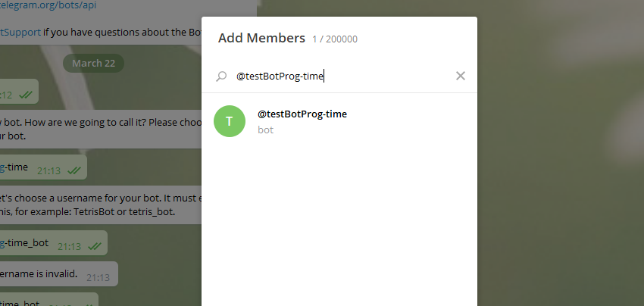Select the @testBotProg-time result name
Screen dimensions: 644x306
point(302,114)
